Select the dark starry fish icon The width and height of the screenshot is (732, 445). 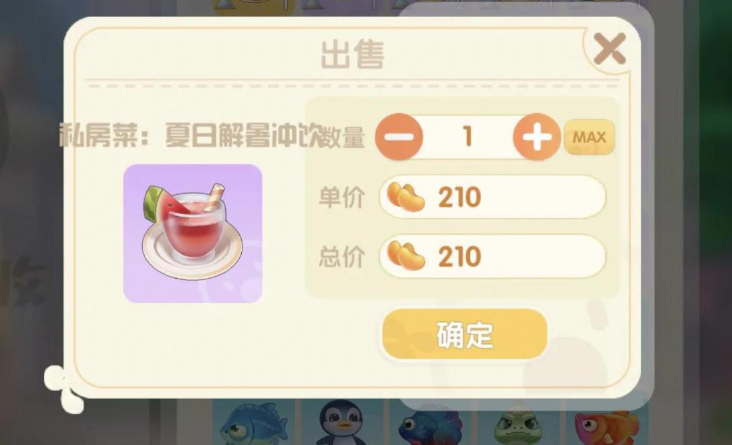click(430, 425)
